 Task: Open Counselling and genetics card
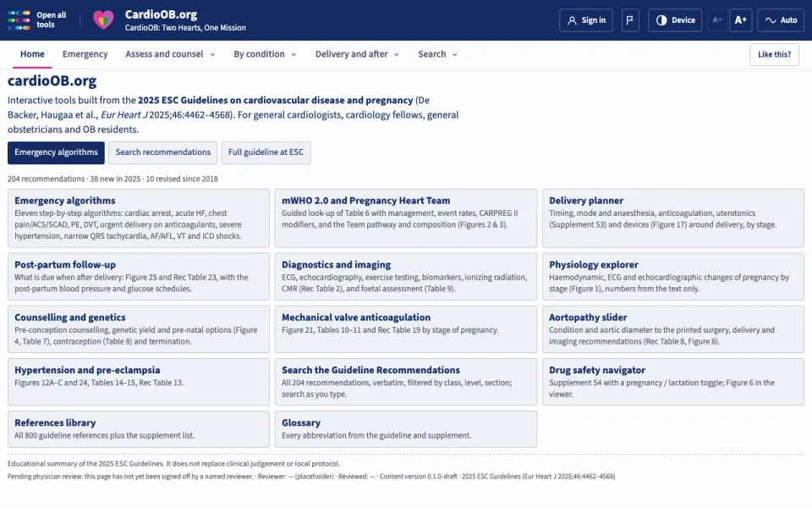[x=139, y=329]
